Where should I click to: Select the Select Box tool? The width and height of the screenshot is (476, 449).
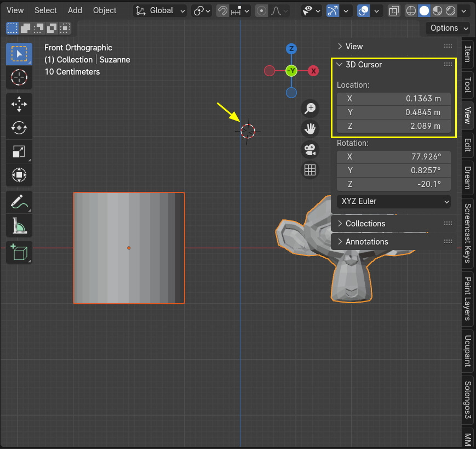[19, 54]
